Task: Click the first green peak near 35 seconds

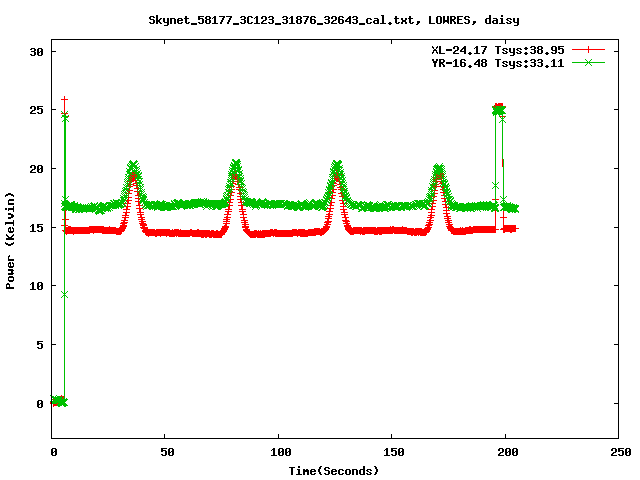Action: [x=133, y=165]
